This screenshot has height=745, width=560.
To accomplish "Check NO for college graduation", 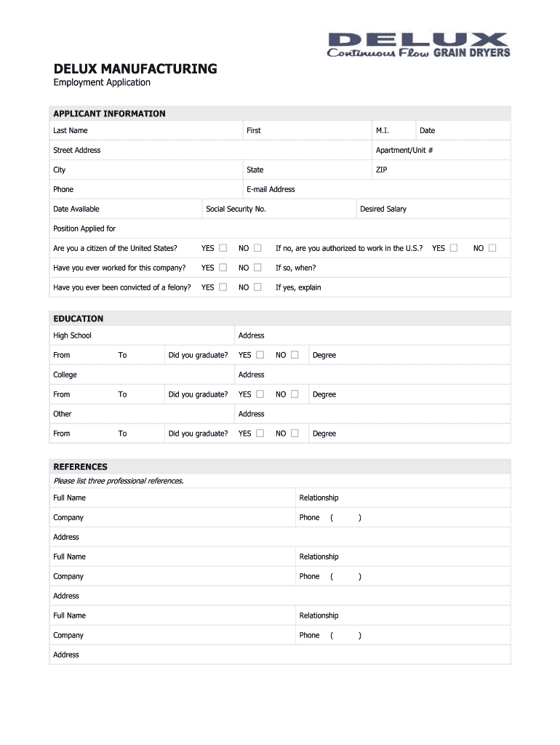I will pyautogui.click(x=295, y=394).
